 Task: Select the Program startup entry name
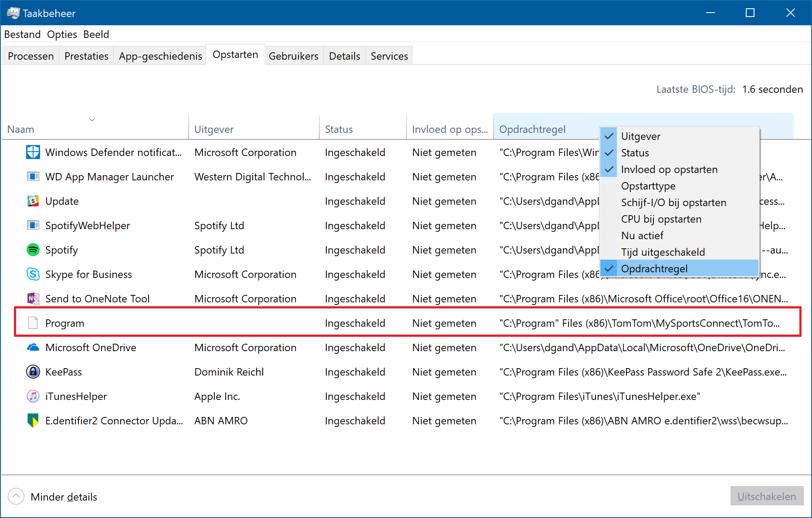coord(65,323)
